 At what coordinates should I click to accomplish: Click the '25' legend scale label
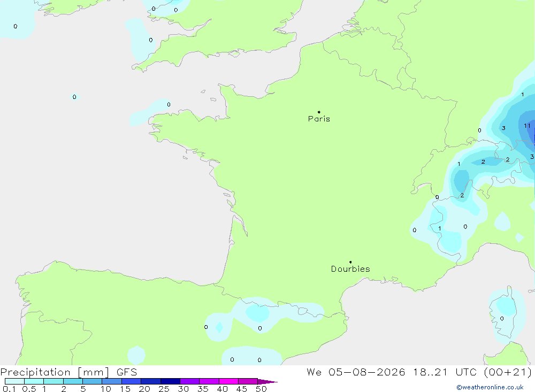coord(164,389)
